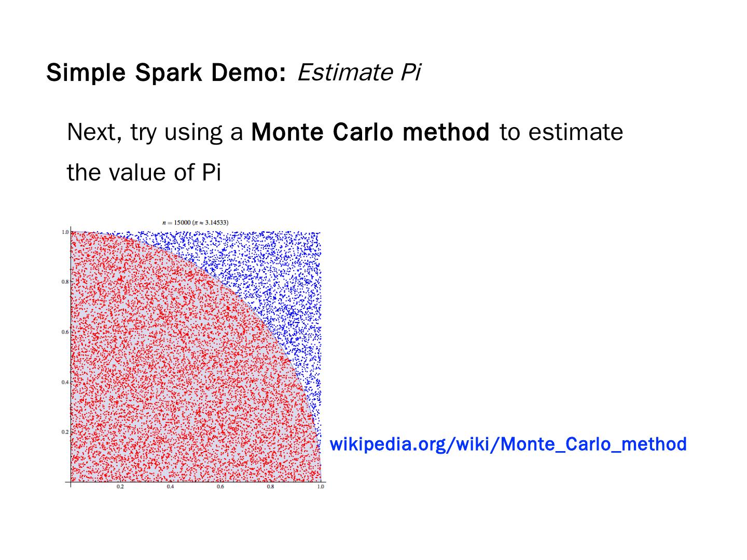Click the "Next, try using a" text
Image resolution: width=747 pixels, height=560 pixels.
(155, 132)
